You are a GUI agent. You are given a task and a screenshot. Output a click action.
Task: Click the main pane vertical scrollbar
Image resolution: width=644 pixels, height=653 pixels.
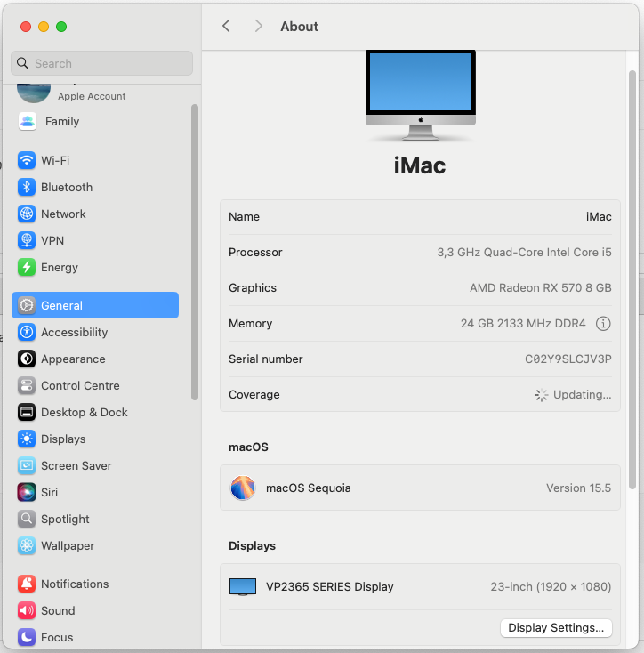[x=632, y=280]
